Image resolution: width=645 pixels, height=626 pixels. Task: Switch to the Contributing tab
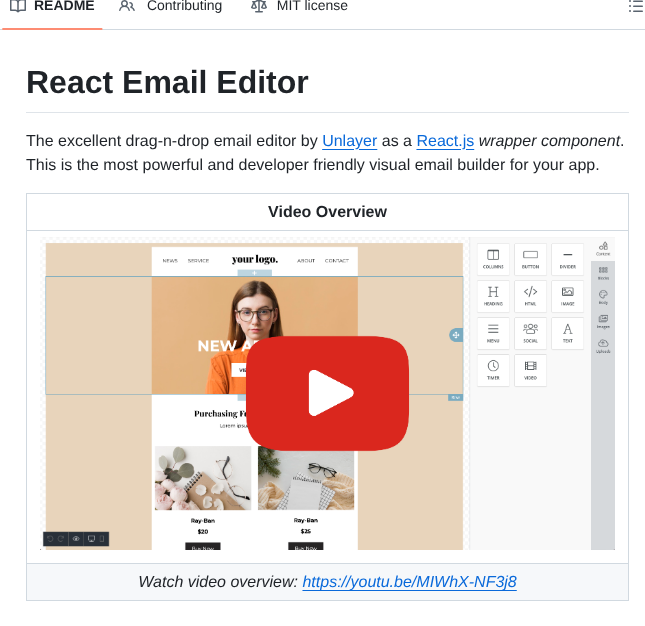tap(170, 6)
